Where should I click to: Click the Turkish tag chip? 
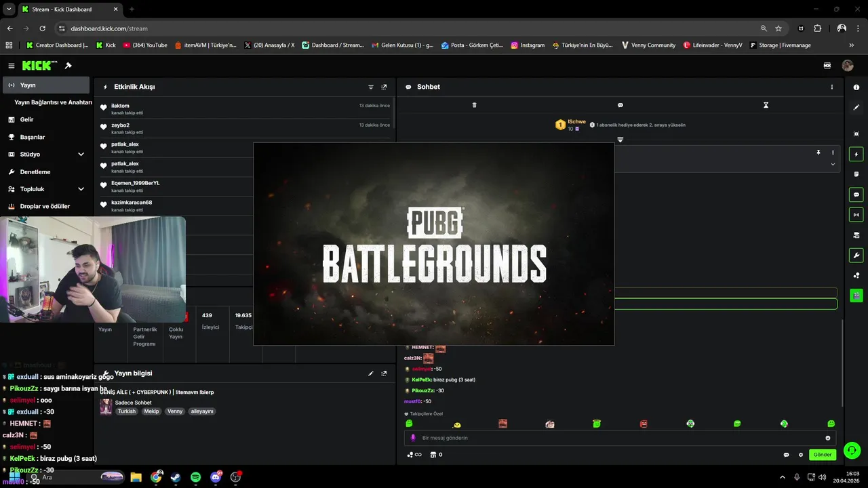[127, 411]
